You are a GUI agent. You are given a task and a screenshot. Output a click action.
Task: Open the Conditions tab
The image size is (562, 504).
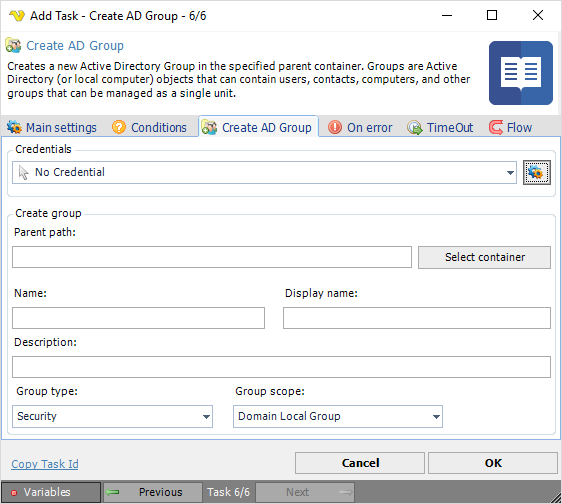pyautogui.click(x=149, y=127)
